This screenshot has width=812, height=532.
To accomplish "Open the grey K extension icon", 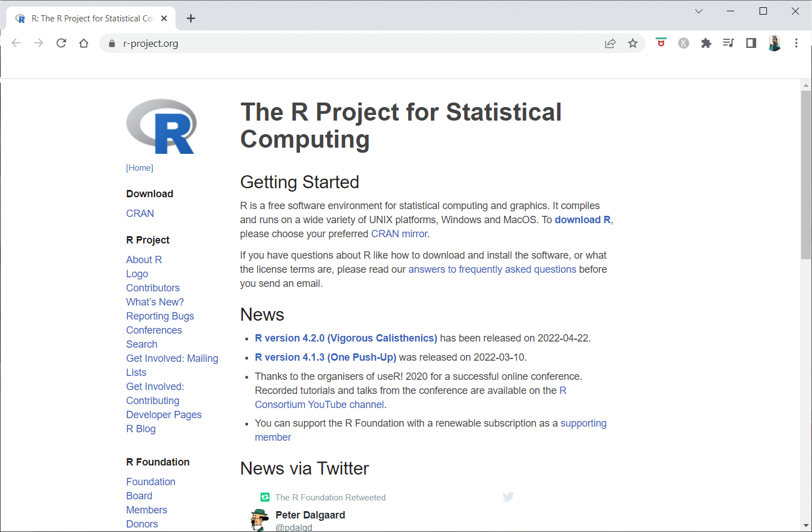I will 683,43.
